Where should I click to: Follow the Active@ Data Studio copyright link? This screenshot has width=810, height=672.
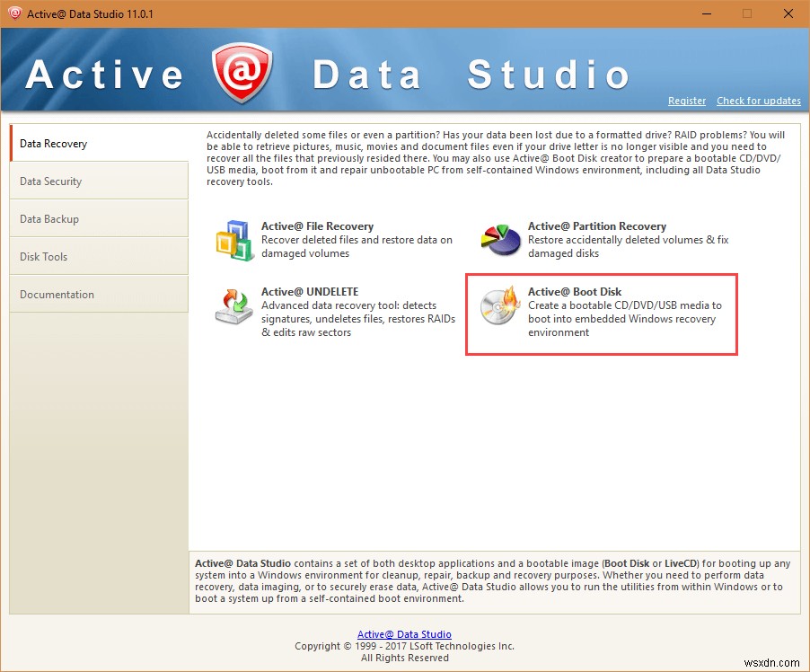coord(404,633)
